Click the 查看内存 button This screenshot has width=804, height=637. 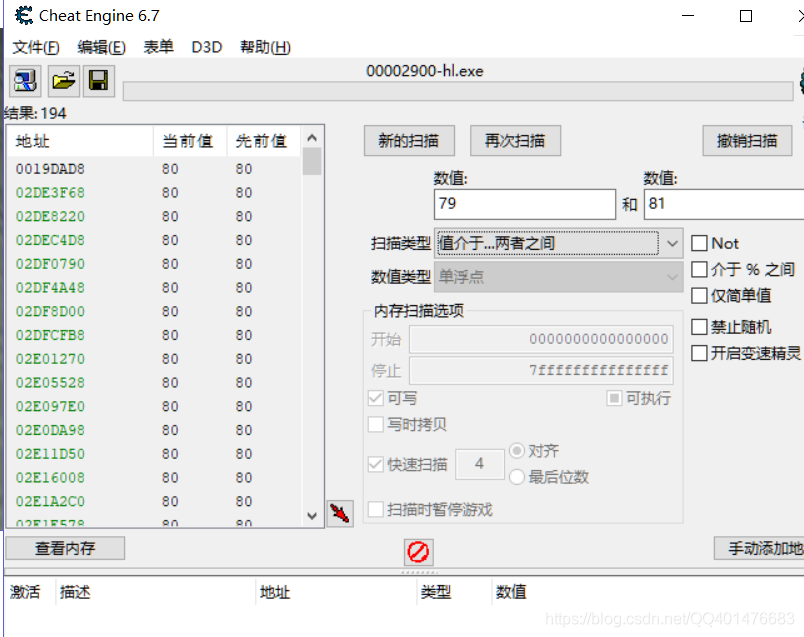(65, 548)
